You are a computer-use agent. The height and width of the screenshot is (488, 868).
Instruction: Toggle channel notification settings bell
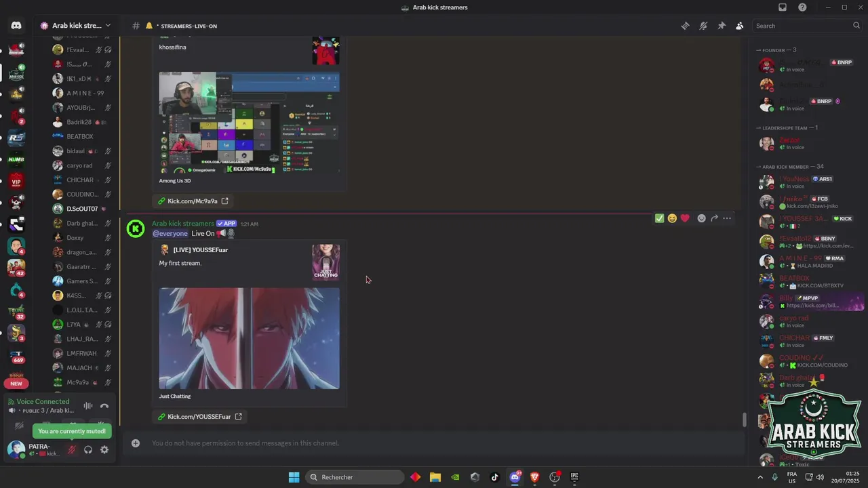click(703, 26)
